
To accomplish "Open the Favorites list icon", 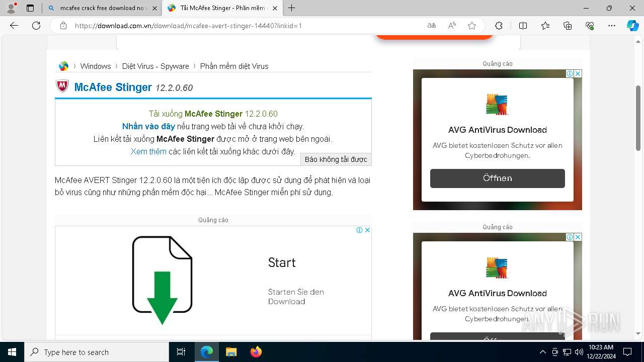I will (x=545, y=26).
